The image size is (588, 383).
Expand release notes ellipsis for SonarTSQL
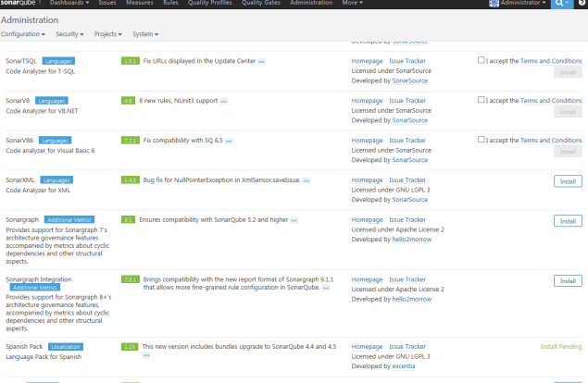pos(262,61)
